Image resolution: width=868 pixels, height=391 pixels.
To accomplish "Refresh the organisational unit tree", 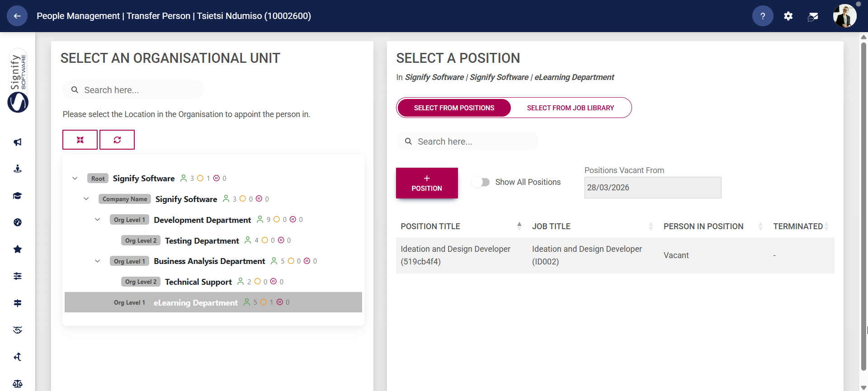I will pyautogui.click(x=117, y=140).
